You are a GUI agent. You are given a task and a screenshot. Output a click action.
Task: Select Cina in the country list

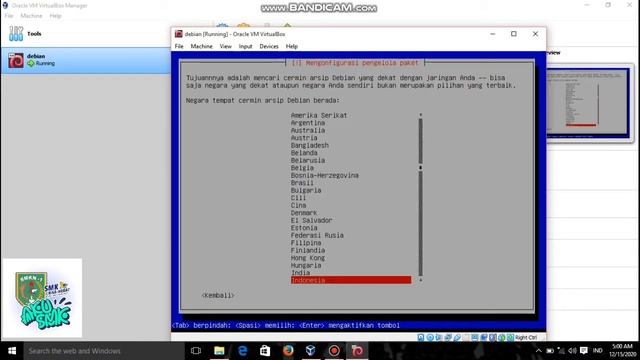coord(298,205)
